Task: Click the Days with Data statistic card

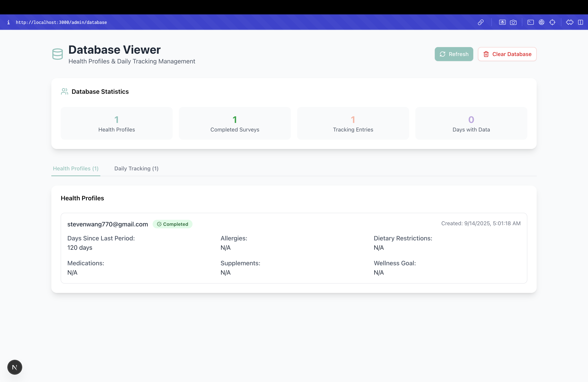Action: coord(471,123)
